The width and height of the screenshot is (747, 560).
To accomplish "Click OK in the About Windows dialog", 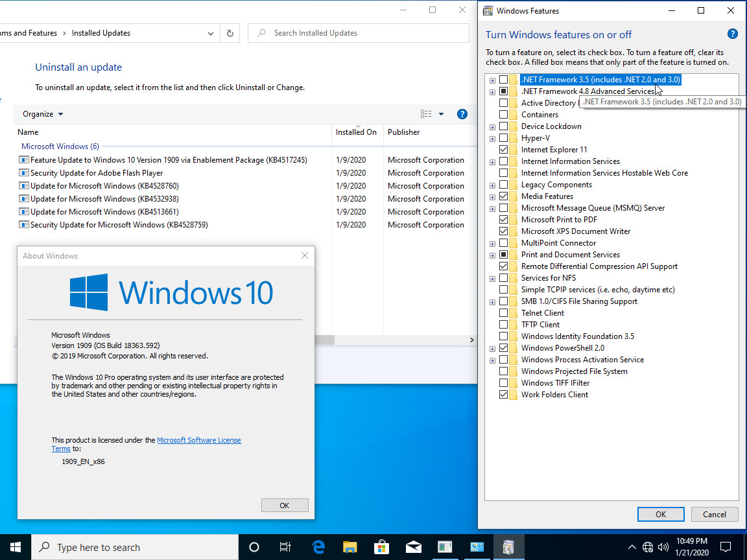I will 285,506.
